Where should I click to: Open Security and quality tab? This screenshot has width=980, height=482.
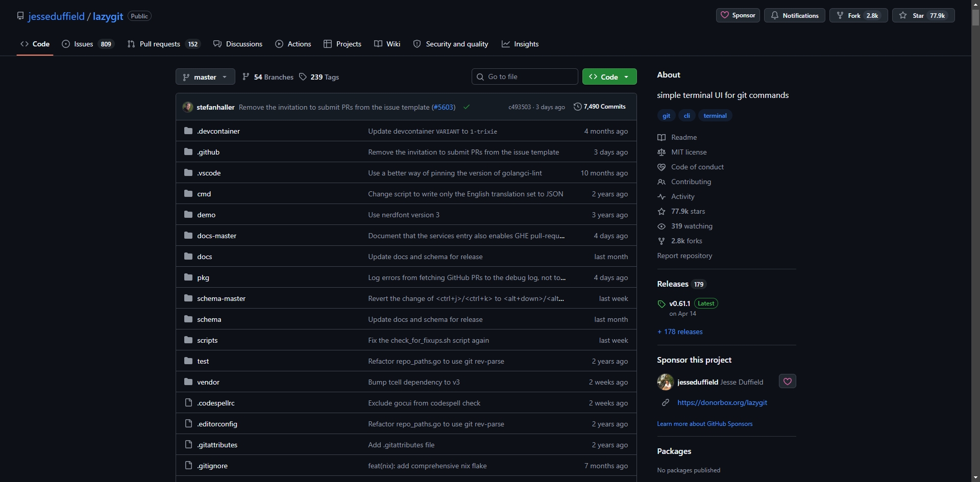coord(451,44)
